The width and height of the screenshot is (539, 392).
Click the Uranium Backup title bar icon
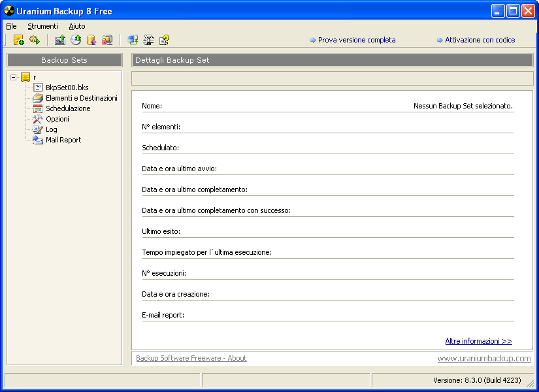click(x=9, y=11)
